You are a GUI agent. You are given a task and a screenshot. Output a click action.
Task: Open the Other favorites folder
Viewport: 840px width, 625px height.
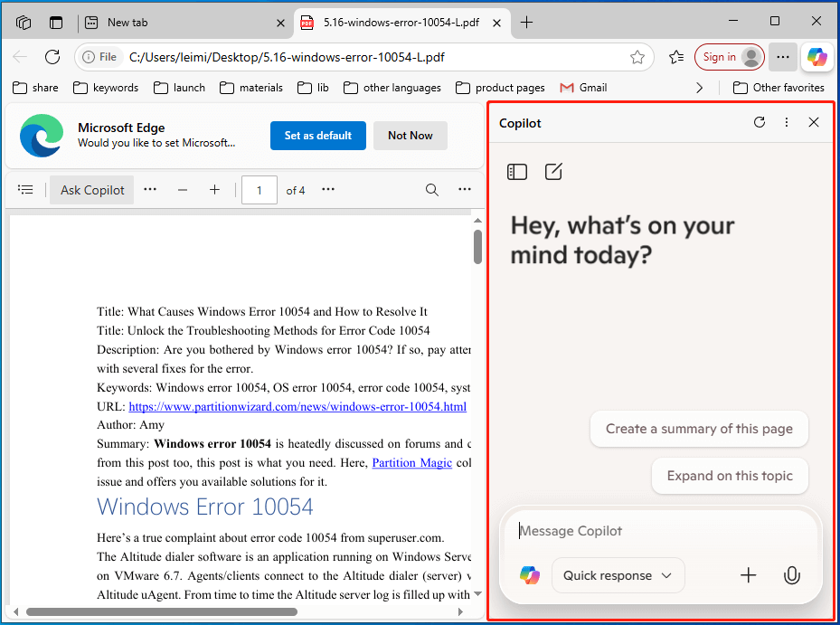click(x=779, y=88)
